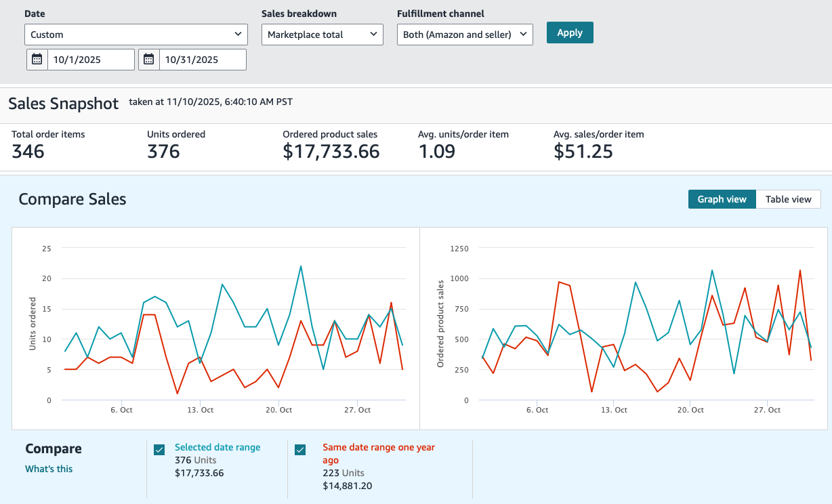Open the What's this link
The width and height of the screenshot is (832, 504).
pos(49,469)
